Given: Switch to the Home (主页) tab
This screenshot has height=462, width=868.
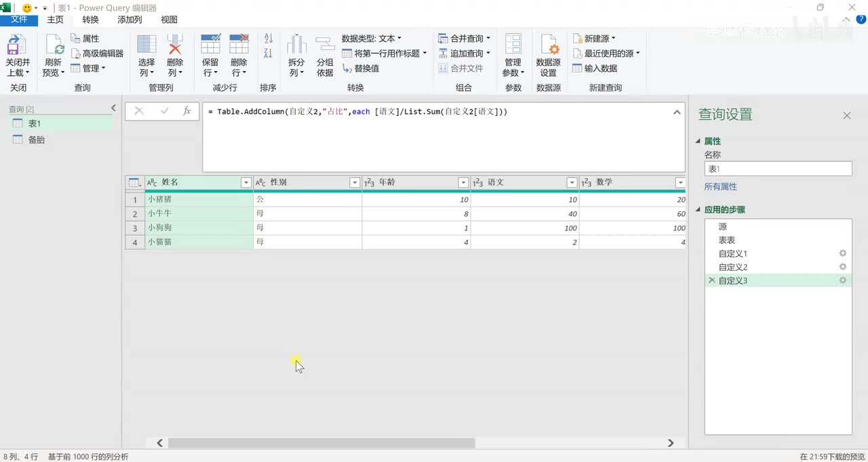Looking at the screenshot, I should (x=55, y=20).
